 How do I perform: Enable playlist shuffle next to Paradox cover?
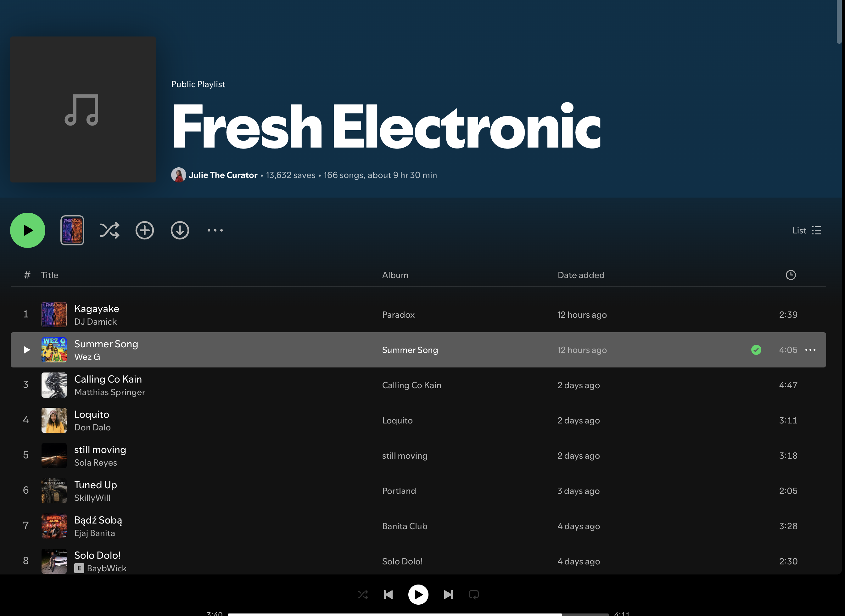pos(109,230)
